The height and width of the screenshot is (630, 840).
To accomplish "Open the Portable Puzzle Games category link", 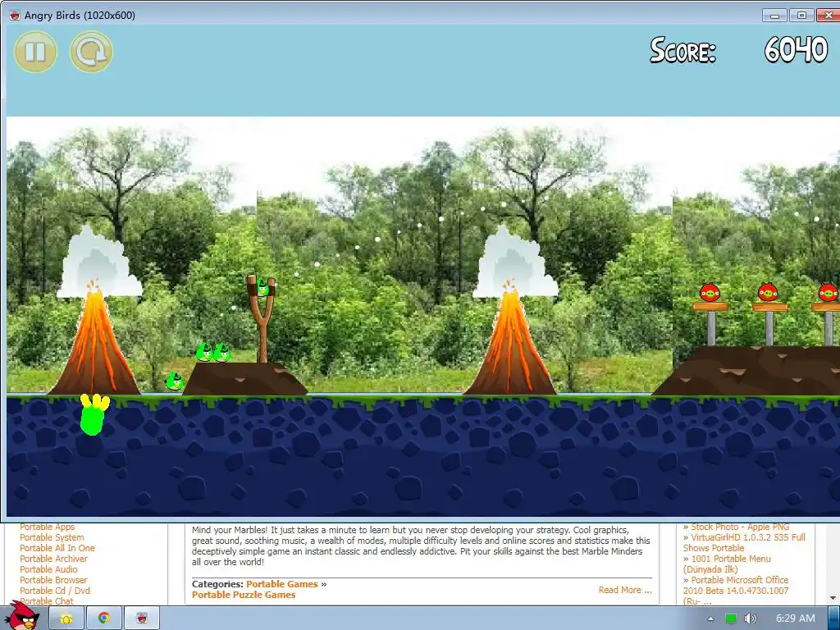I will point(244,595).
